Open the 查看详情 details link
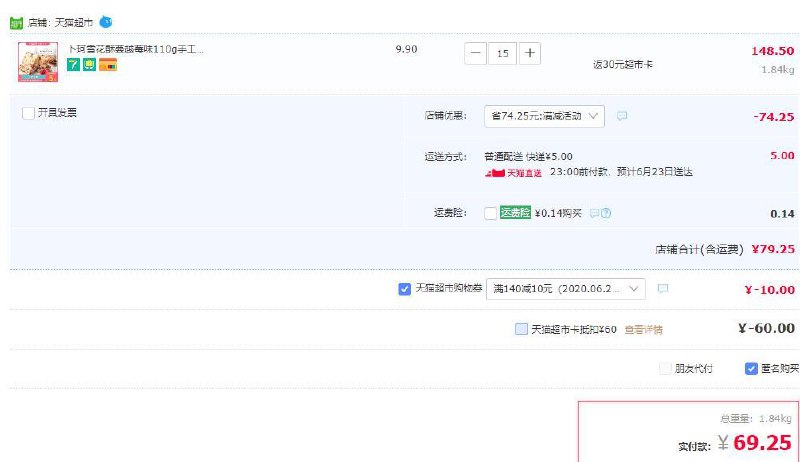 [643, 330]
